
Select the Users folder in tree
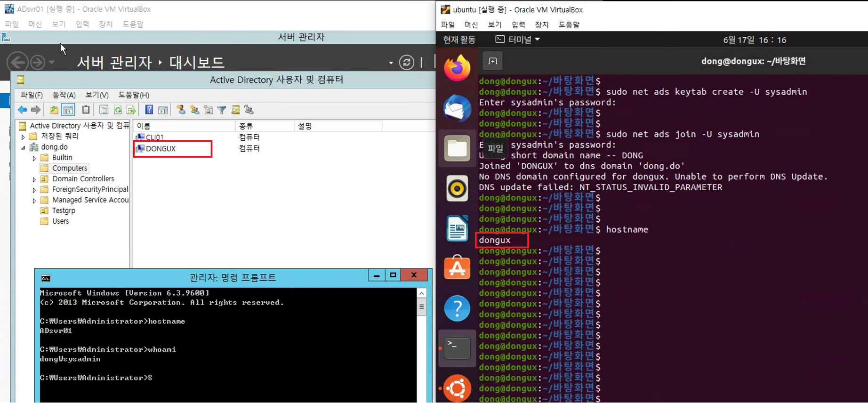tap(60, 221)
